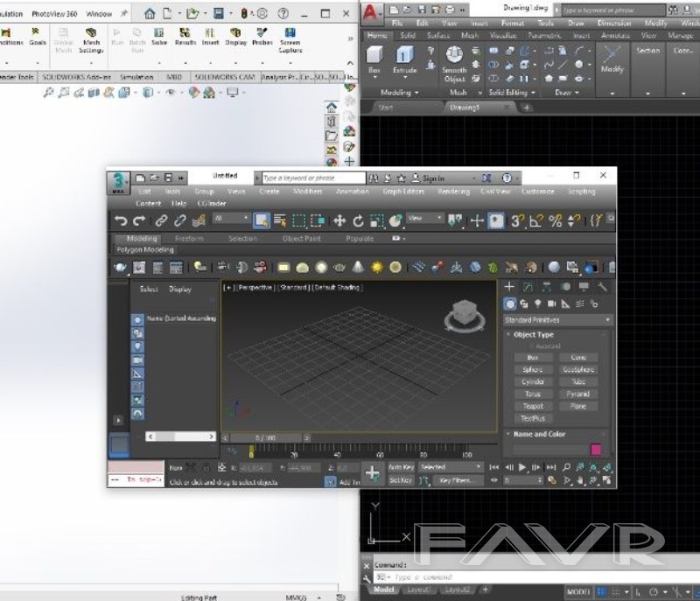
Task: Toggle Auto Key animation mode
Action: [401, 467]
